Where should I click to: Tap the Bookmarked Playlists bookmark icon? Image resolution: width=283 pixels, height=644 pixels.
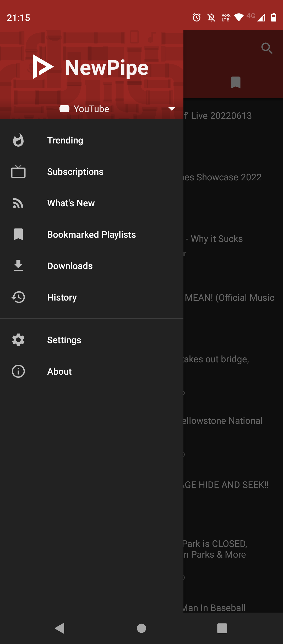point(18,234)
